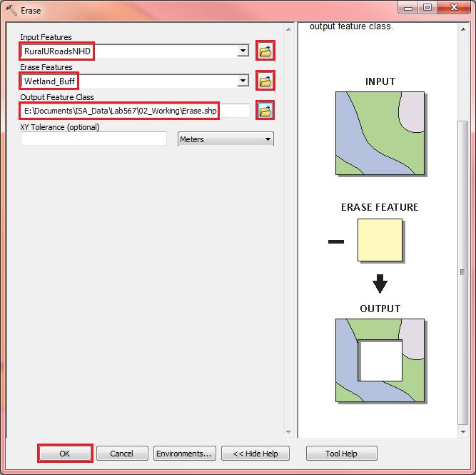The height and width of the screenshot is (475, 476).
Task: Click the Erase hammer icon in title bar
Action: coord(11,11)
